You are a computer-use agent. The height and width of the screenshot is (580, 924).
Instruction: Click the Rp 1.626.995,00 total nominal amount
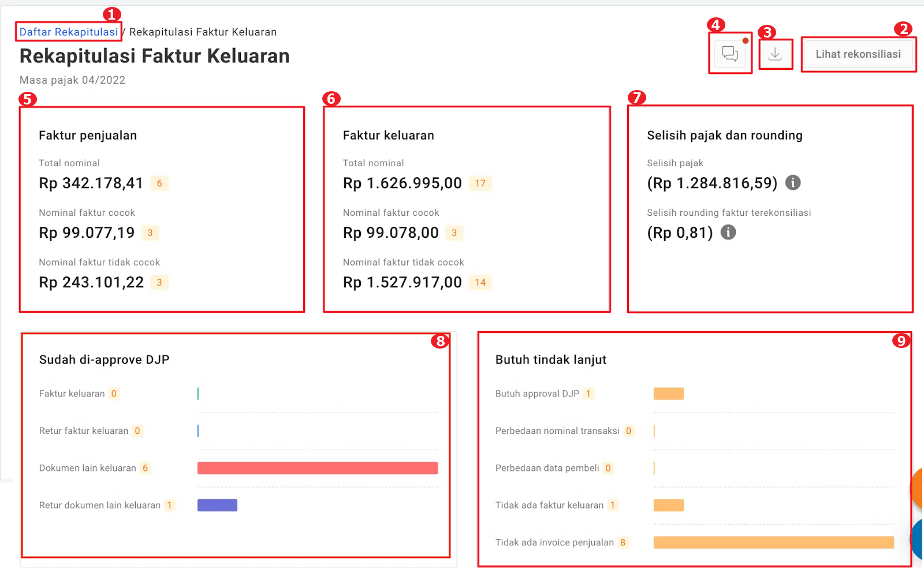point(402,184)
